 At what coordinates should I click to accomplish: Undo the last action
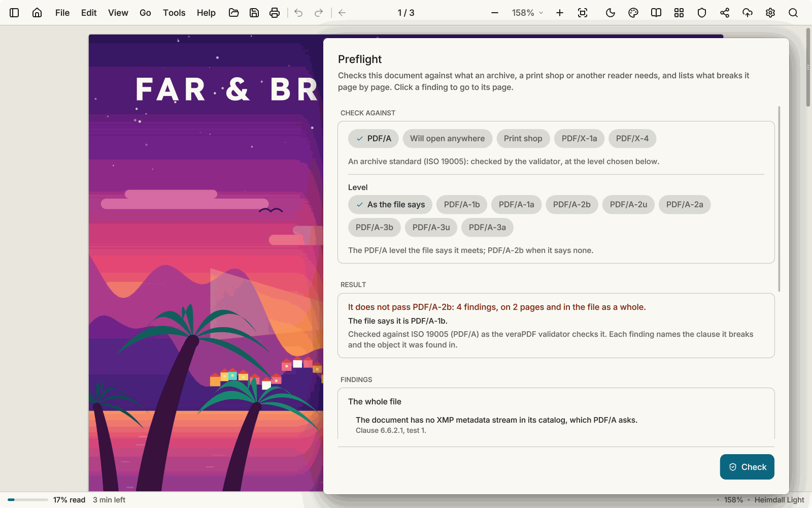(298, 13)
